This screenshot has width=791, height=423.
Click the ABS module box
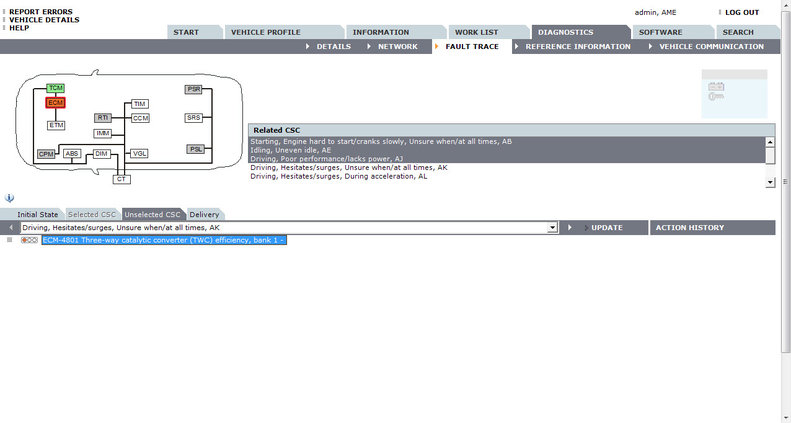pyautogui.click(x=72, y=154)
